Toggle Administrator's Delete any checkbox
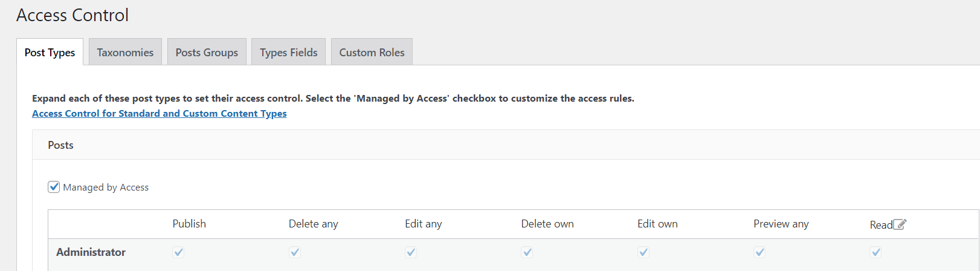 click(295, 252)
